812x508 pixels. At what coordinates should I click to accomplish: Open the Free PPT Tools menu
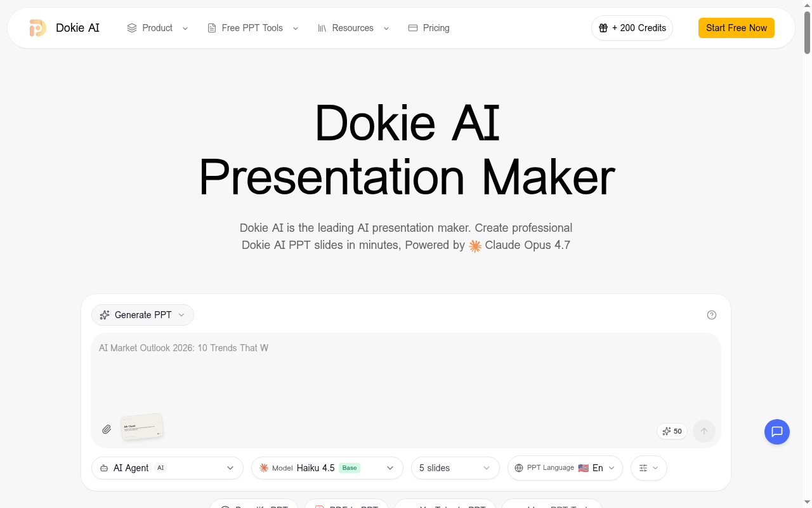click(252, 28)
